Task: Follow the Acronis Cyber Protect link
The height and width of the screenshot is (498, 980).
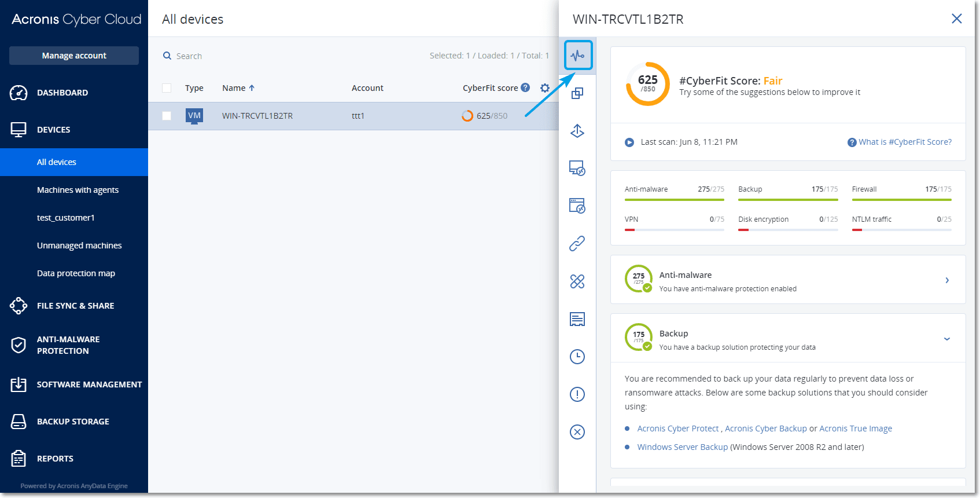Action: click(x=678, y=429)
